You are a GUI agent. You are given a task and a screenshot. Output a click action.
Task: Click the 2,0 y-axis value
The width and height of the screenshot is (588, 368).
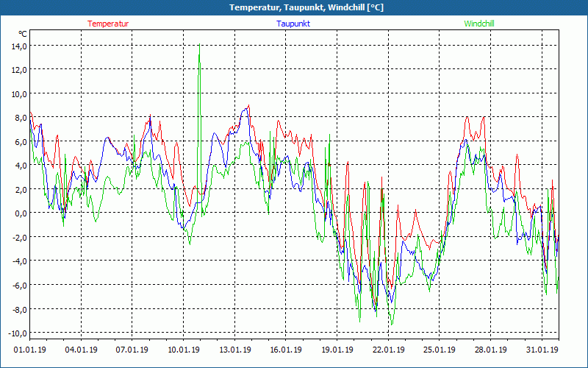tap(21, 189)
